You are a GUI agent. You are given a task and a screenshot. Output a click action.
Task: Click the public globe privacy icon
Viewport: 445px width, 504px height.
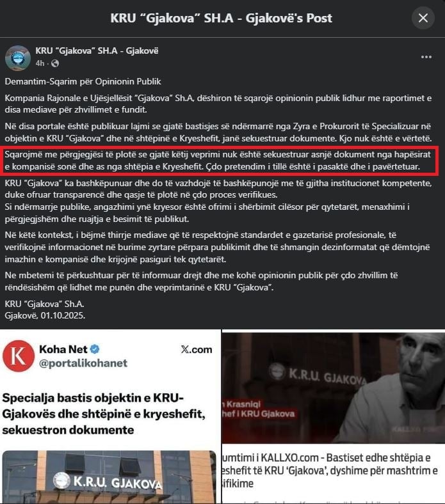click(55, 63)
